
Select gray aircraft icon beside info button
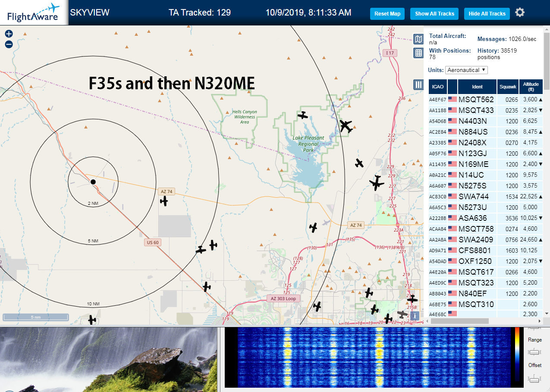[x=402, y=314]
